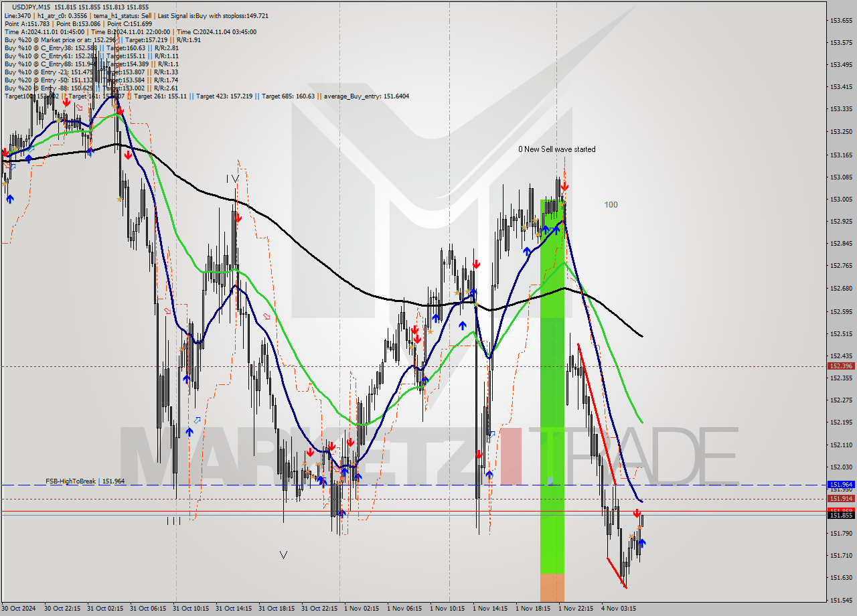Viewport: 857px width, 616px height.
Task: Click the '31 Oct 10:15' time label
Action: (x=191, y=609)
